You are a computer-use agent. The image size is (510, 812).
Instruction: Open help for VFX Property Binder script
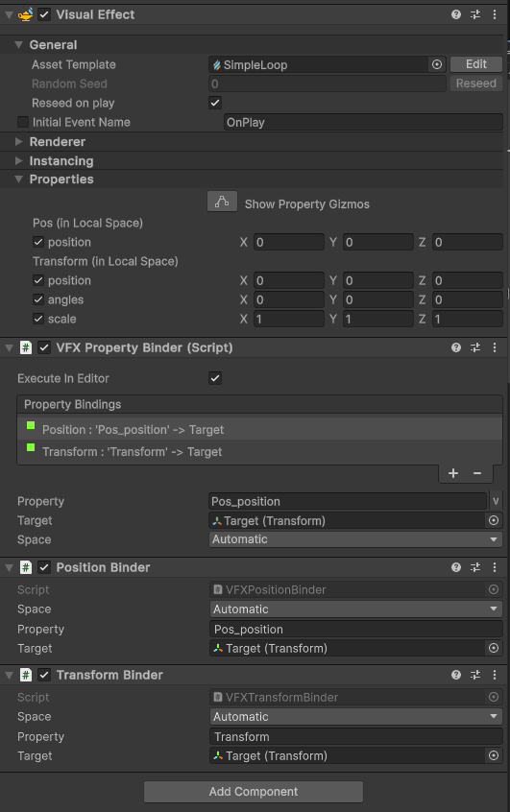click(x=456, y=347)
